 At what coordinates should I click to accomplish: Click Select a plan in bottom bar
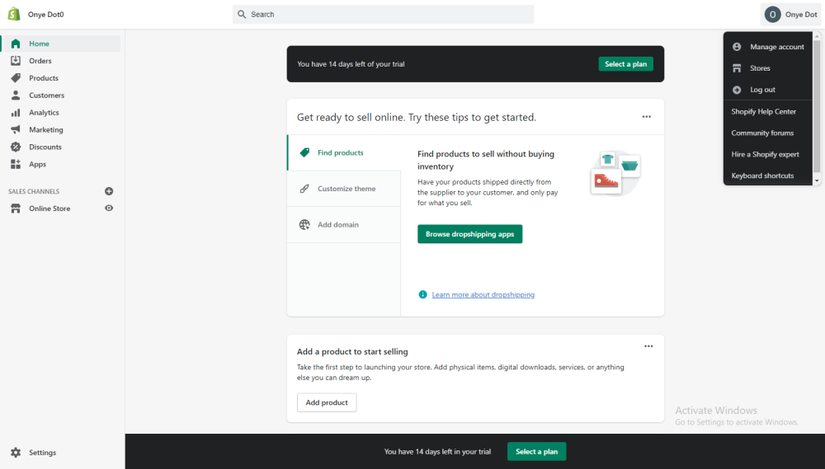(537, 452)
